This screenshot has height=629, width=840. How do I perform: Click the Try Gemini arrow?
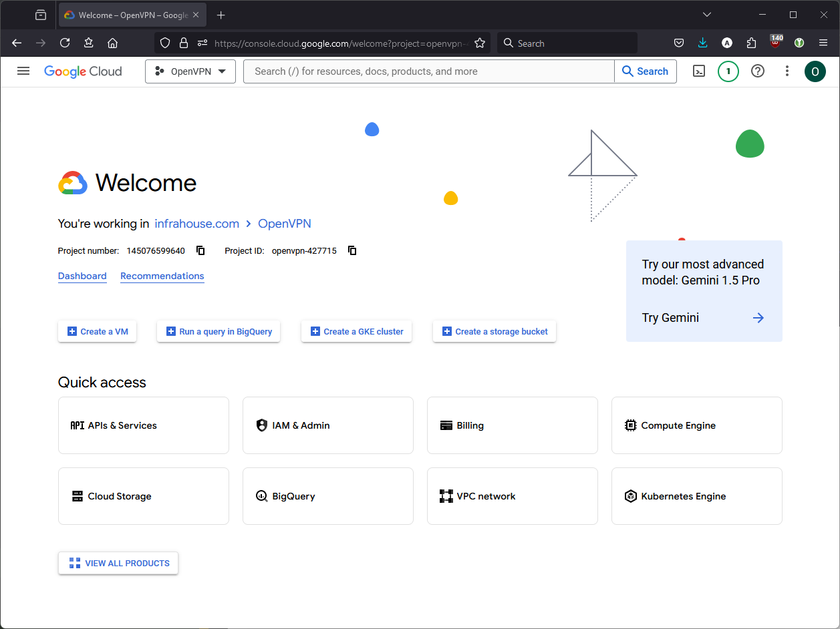(x=758, y=318)
